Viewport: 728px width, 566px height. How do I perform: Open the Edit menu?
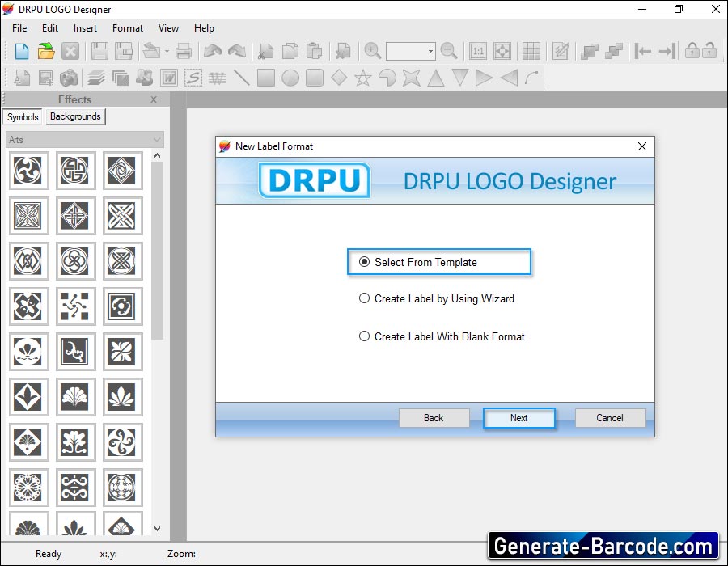(50, 28)
